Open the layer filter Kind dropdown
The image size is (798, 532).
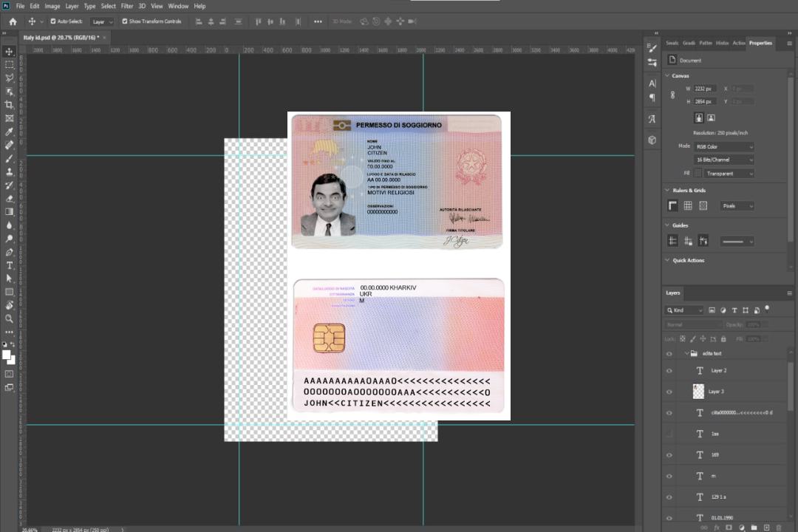[x=684, y=310]
